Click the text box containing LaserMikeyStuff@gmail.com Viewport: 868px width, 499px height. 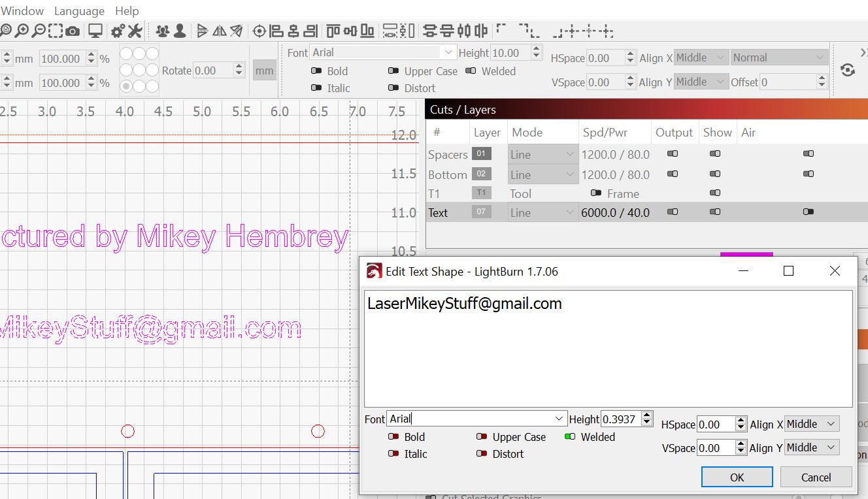608,349
